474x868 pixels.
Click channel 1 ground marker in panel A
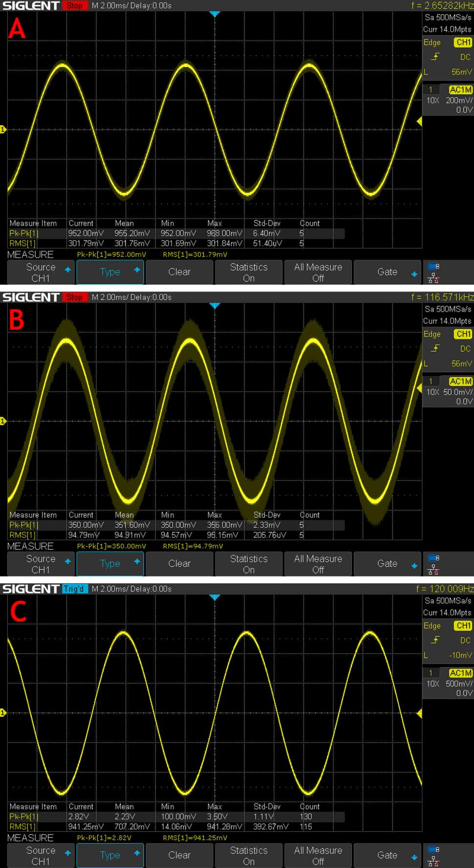coord(3,130)
